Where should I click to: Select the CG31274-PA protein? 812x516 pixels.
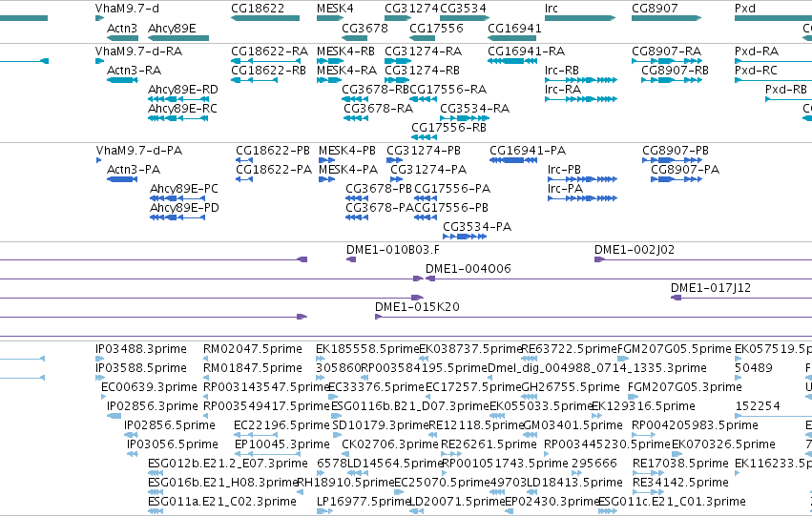click(x=396, y=179)
